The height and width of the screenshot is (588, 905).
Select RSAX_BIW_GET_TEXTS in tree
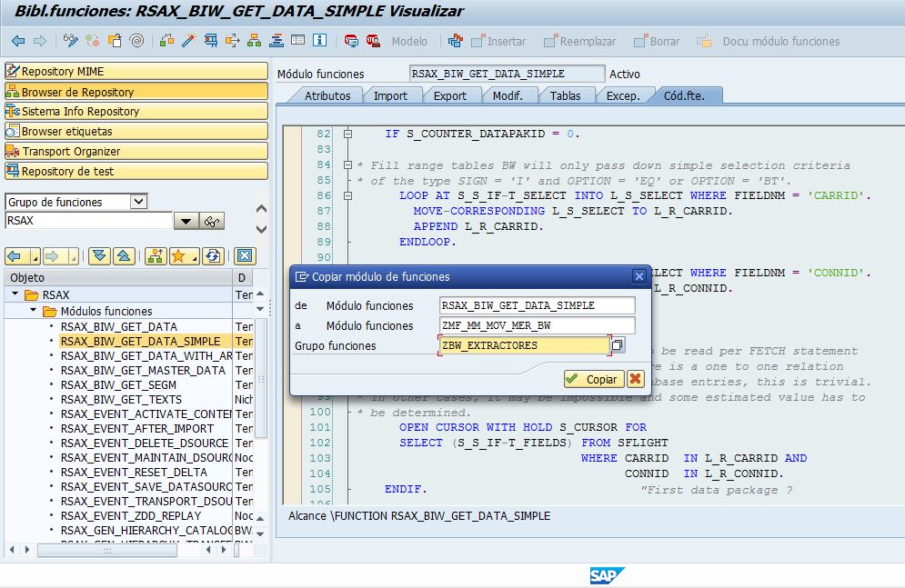pos(121,400)
